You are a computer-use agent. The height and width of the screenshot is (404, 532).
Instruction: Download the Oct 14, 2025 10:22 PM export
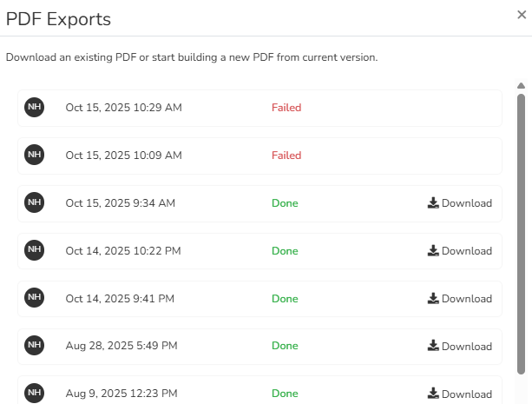460,251
